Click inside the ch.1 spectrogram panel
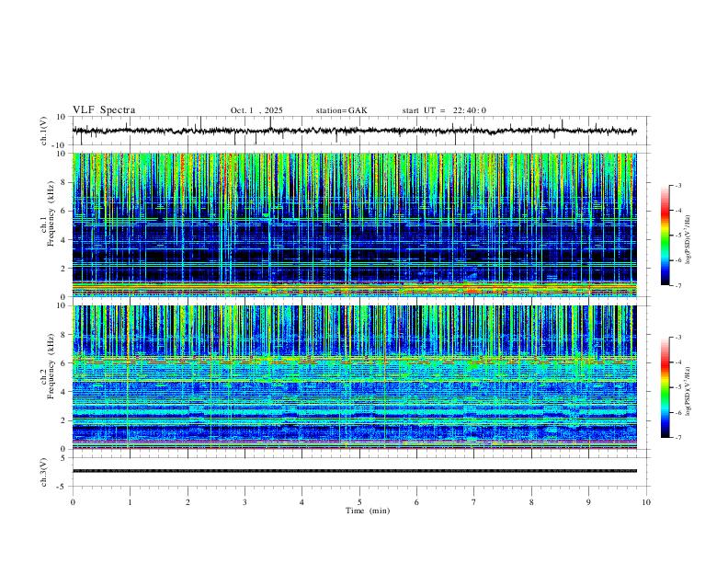The height and width of the screenshot is (563, 728). click(354, 224)
